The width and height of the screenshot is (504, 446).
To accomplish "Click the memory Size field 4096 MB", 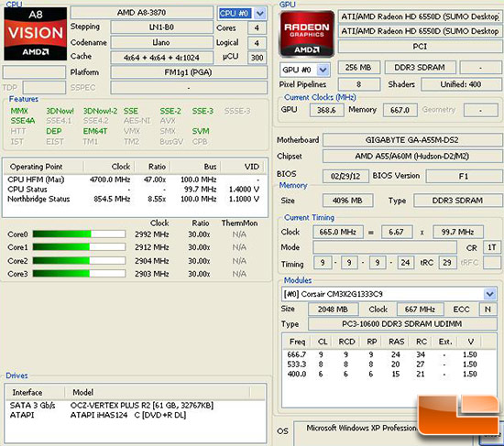I will [348, 201].
